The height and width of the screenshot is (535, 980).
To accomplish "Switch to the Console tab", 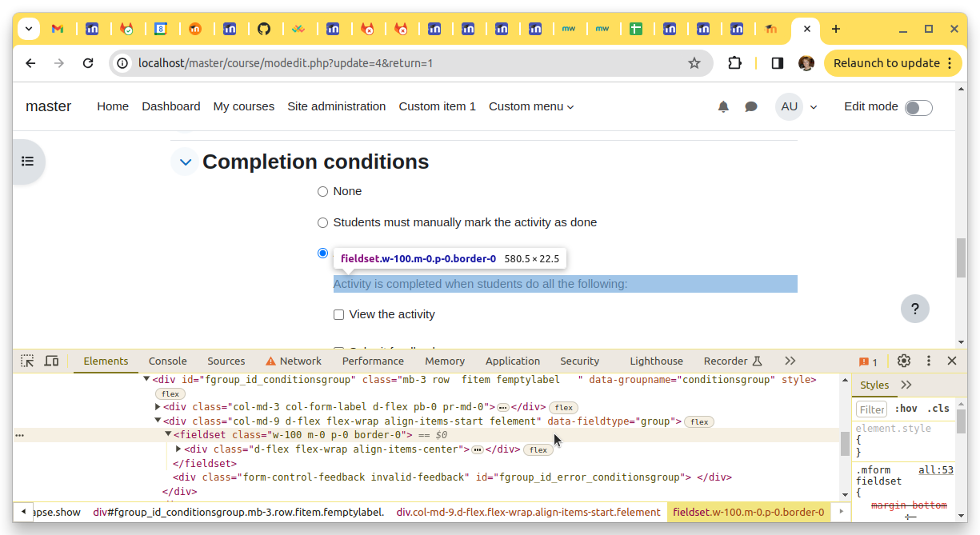I will point(168,361).
